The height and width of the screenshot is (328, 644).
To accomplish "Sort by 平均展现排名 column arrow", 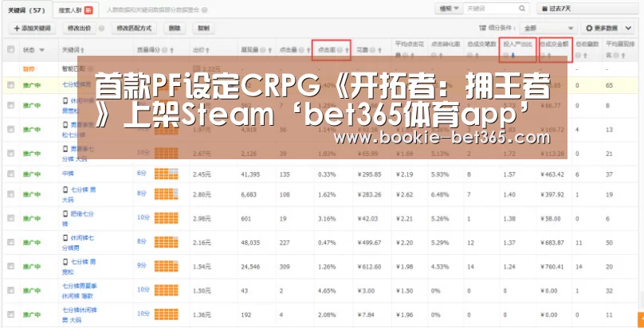I will (623, 57).
